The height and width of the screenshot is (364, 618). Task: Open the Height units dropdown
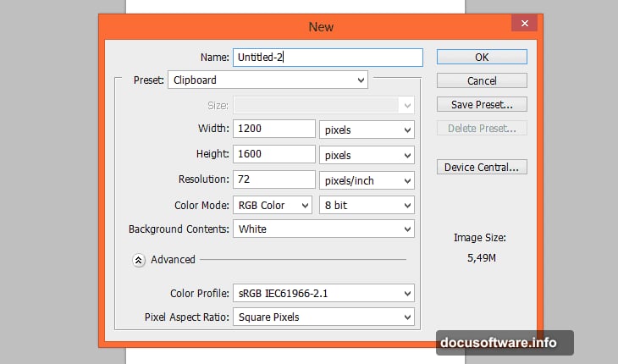[x=367, y=155]
